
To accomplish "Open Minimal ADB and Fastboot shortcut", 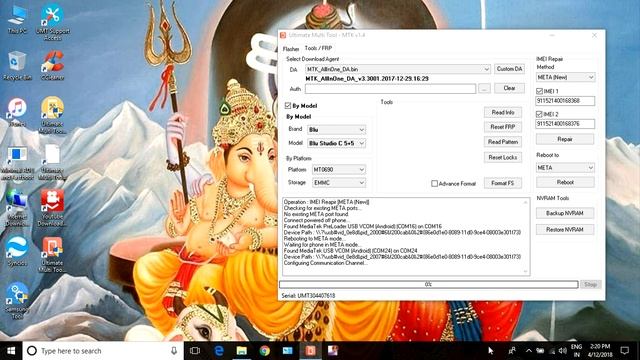I will tap(17, 163).
